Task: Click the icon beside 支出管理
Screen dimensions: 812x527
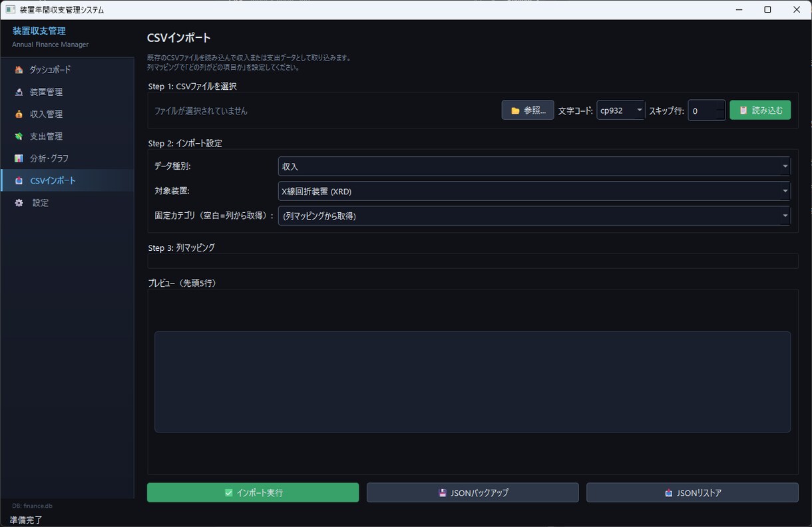Action: [19, 136]
